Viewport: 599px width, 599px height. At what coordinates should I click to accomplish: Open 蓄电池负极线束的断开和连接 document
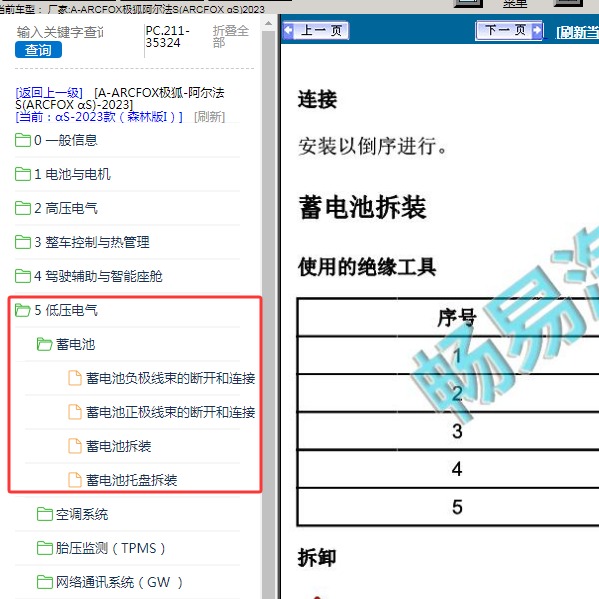(x=170, y=378)
